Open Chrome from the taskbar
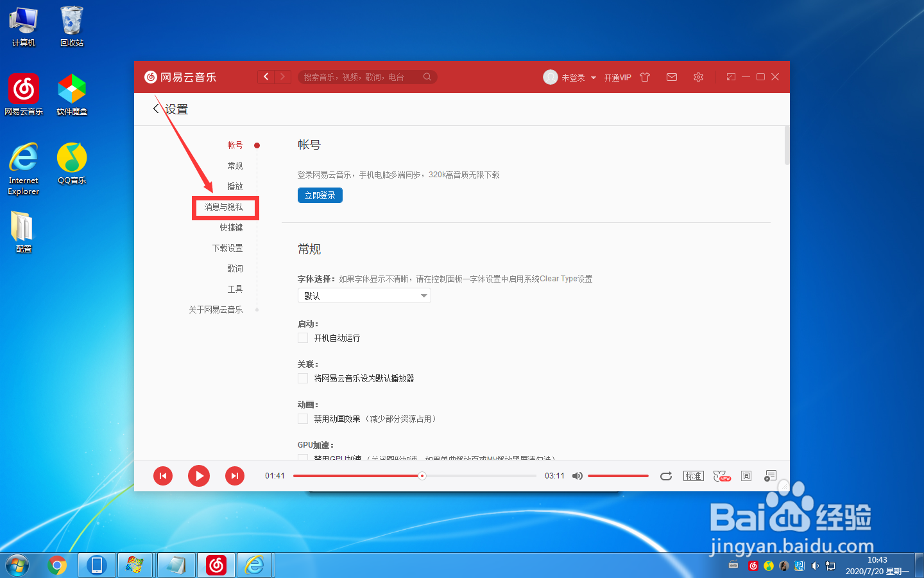The image size is (924, 578). [x=57, y=565]
